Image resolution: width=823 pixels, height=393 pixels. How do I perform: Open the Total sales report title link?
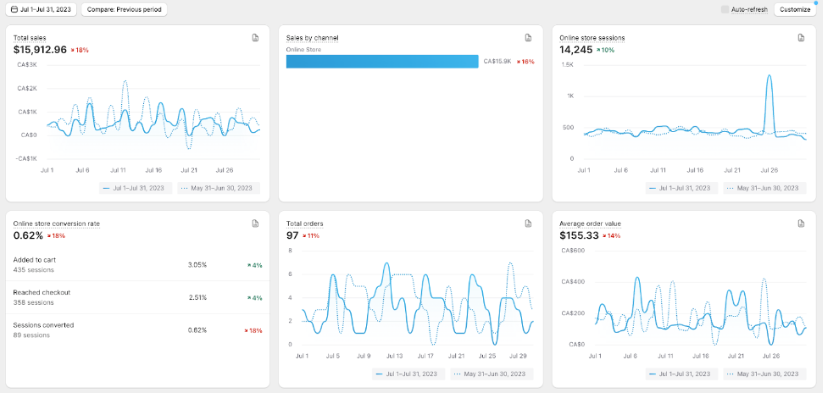click(29, 38)
